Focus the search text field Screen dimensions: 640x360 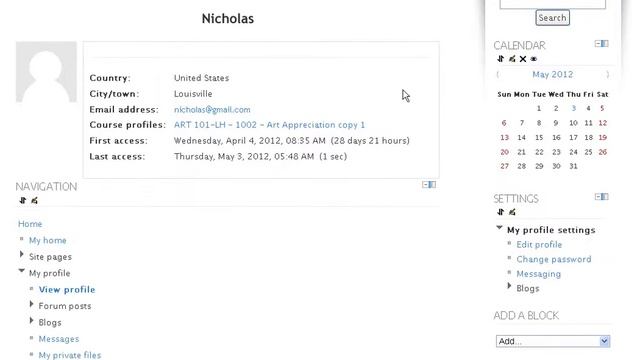[552, 4]
